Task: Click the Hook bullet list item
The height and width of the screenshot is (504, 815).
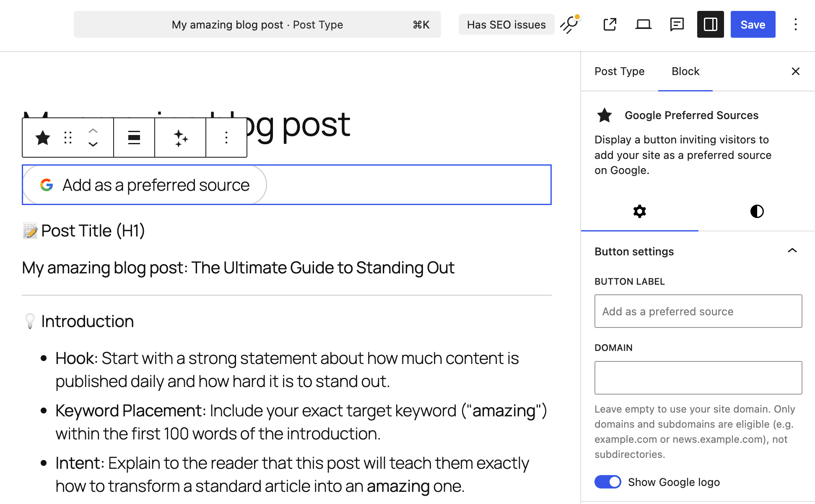Action: (287, 370)
